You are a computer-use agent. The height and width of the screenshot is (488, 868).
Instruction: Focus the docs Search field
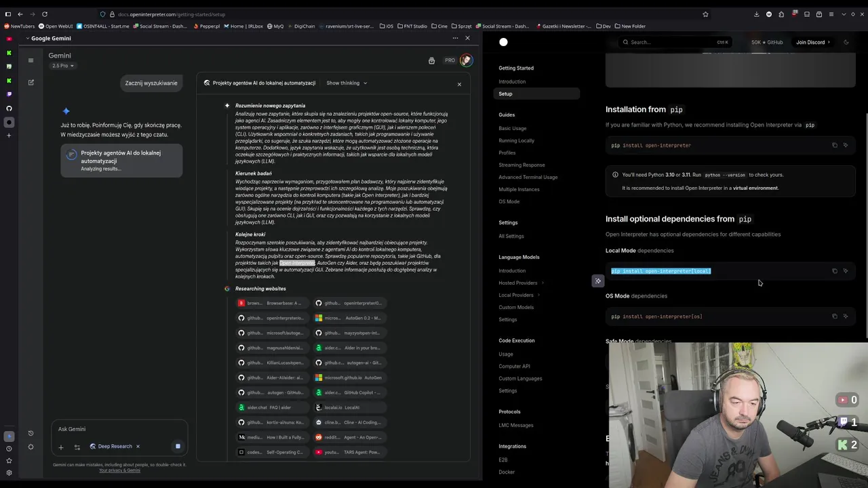click(x=675, y=42)
